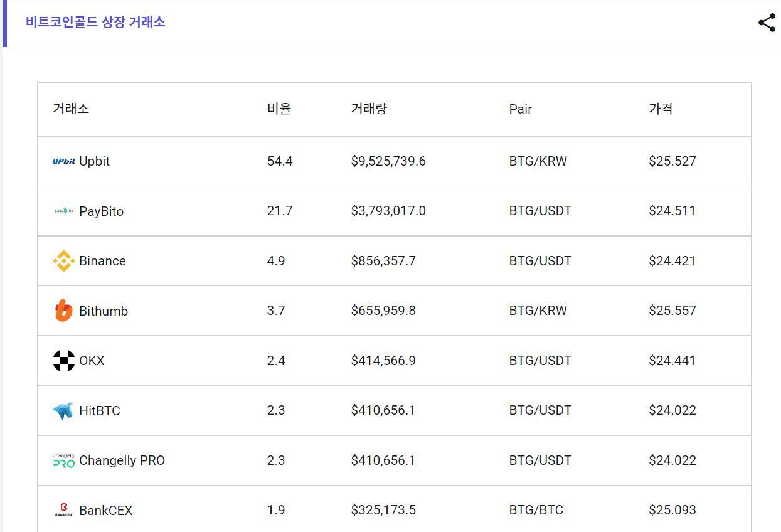
Task: Open the HitBTC exchange name
Action: [x=99, y=411]
